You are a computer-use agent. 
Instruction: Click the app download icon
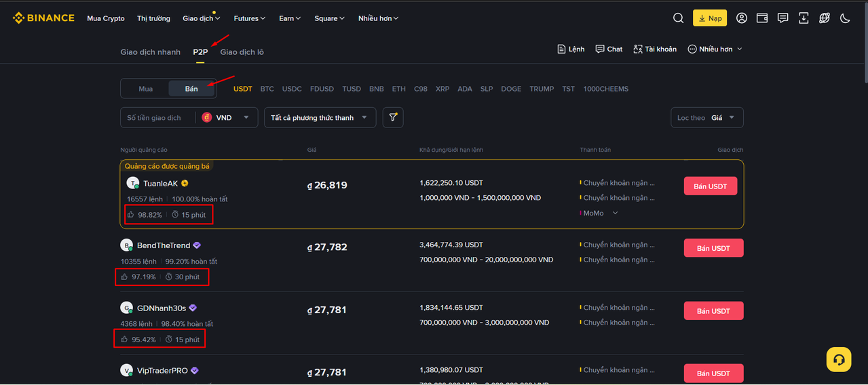804,18
